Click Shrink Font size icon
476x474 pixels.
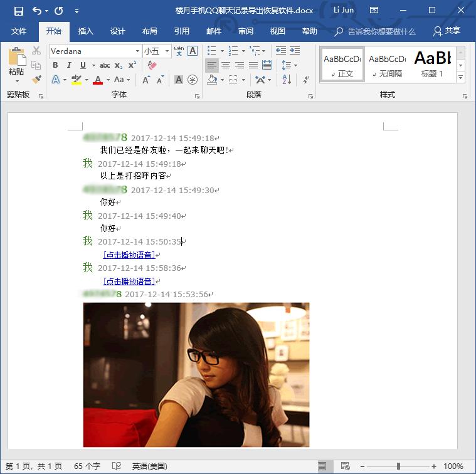tap(160, 80)
